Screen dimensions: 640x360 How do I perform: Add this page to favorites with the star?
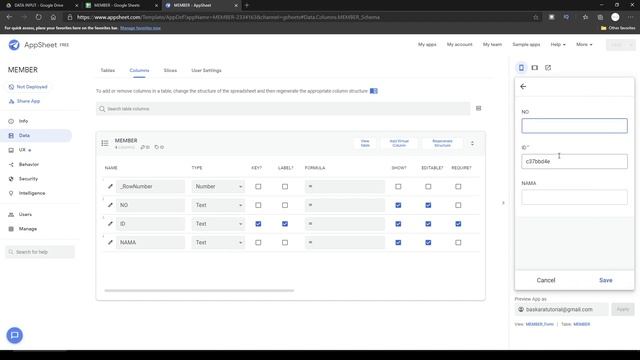(536, 17)
